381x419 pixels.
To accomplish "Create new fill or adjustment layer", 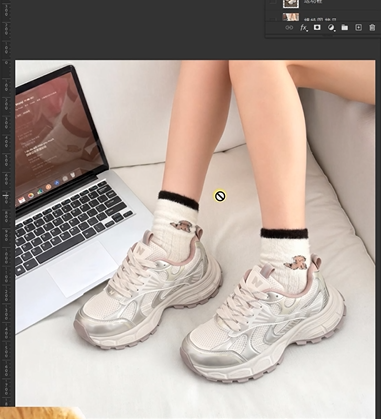I will [x=331, y=28].
